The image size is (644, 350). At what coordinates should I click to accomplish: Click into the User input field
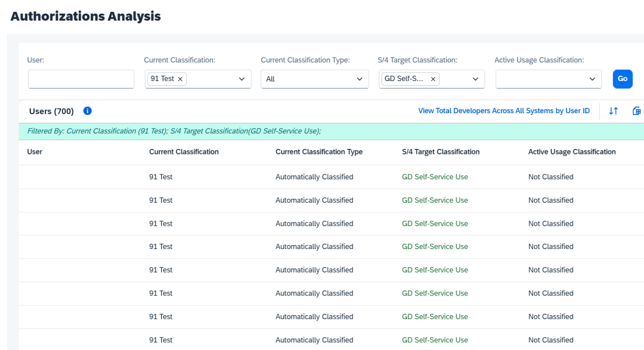pyautogui.click(x=81, y=79)
